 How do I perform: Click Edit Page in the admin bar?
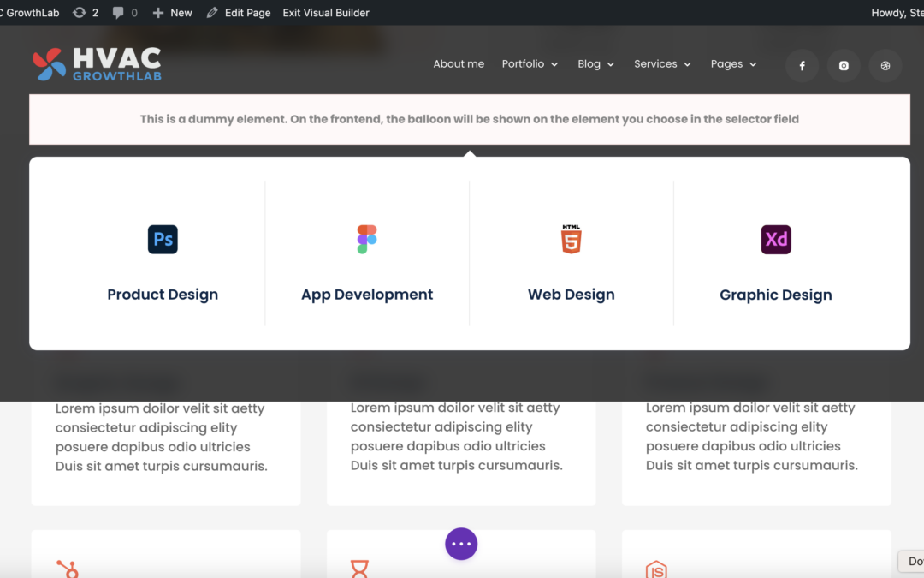tap(238, 12)
